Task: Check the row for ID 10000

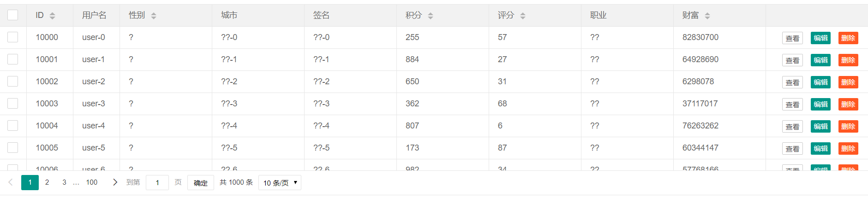Action: 13,37
